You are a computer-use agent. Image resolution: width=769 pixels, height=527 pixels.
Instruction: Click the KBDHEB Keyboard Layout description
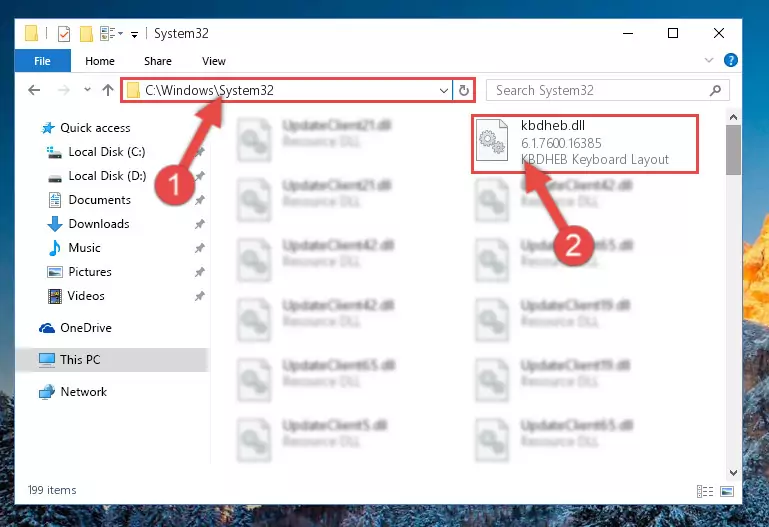click(594, 160)
